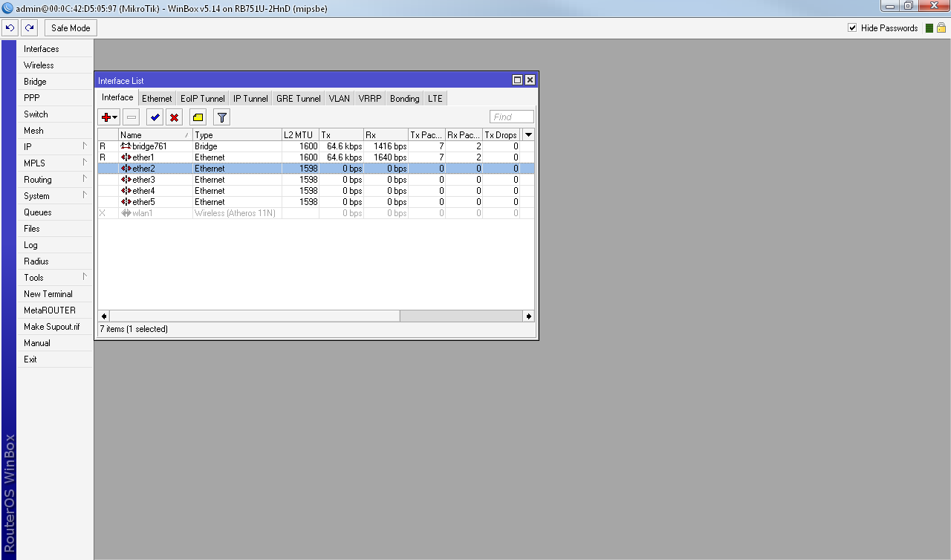
Task: Sort by the Name column header
Action: [x=155, y=135]
